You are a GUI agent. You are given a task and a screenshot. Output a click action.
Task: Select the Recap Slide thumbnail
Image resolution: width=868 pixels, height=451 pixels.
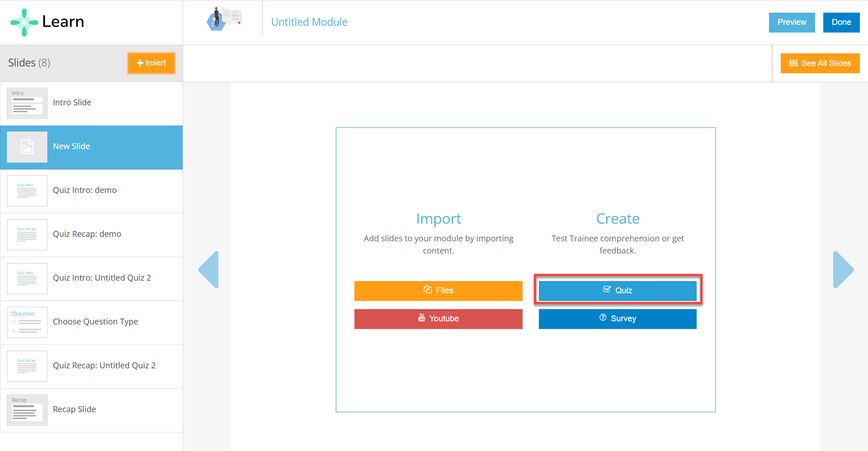click(x=27, y=410)
